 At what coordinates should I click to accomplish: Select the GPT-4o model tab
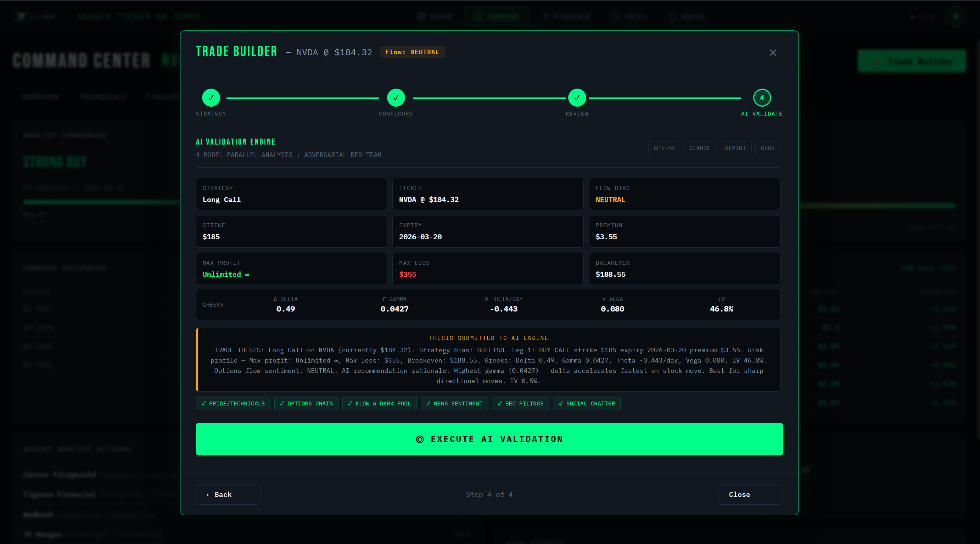tap(663, 147)
